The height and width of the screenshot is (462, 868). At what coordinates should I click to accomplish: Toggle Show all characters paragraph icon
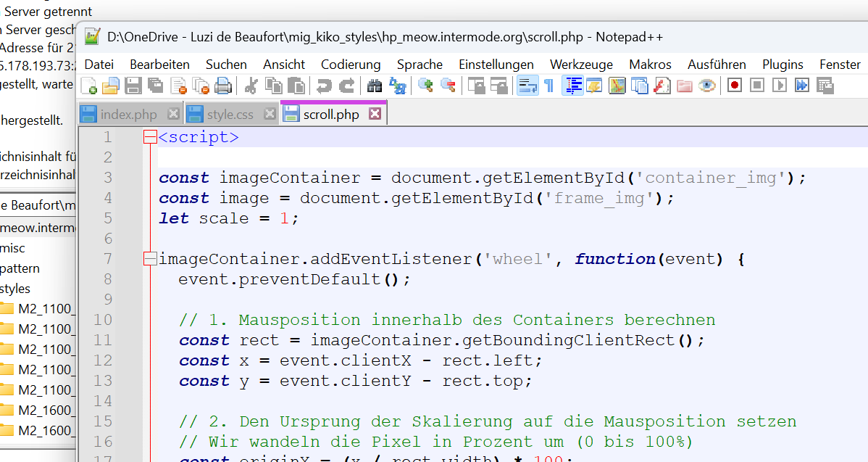click(549, 86)
